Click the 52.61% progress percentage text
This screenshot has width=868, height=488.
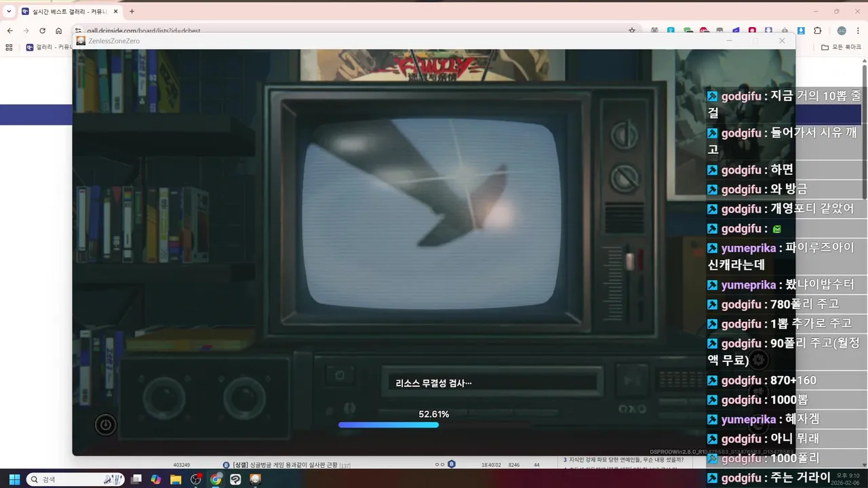point(434,414)
